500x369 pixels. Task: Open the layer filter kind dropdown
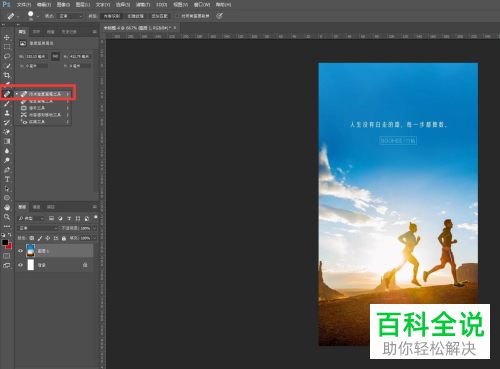31,218
